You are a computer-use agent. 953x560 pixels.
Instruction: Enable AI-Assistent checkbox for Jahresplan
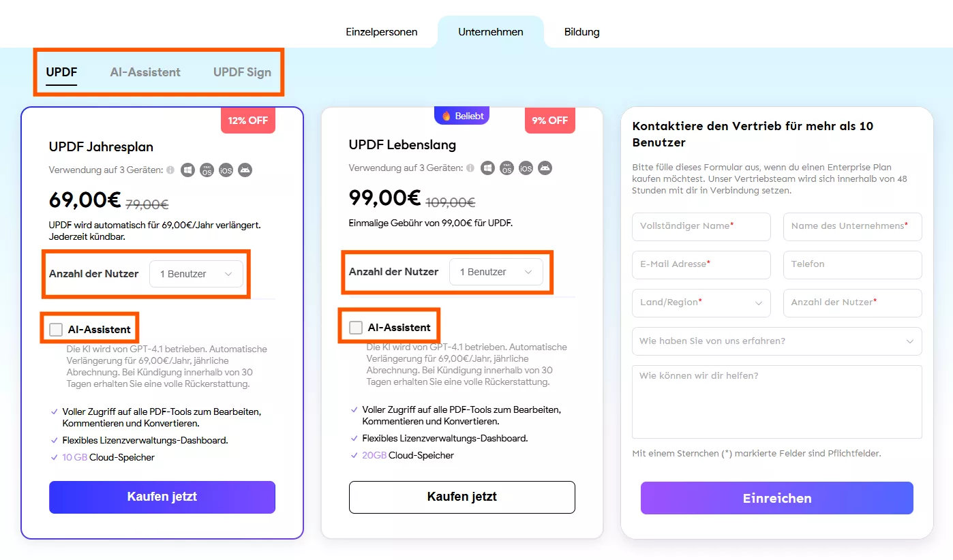[x=56, y=330]
